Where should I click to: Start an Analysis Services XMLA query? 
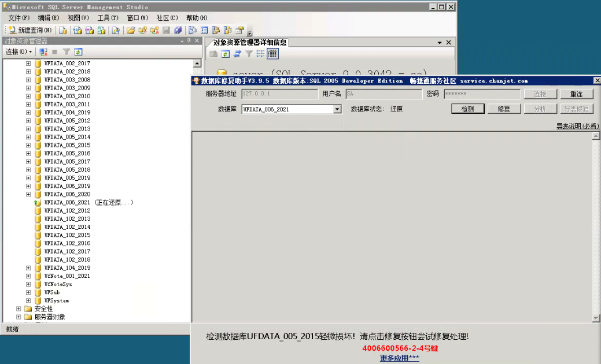101,30
